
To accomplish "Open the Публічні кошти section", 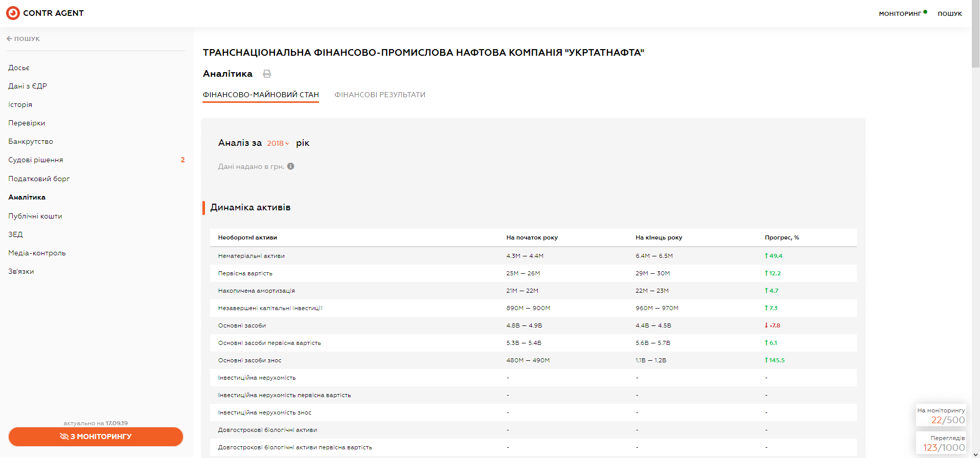I will click(35, 216).
